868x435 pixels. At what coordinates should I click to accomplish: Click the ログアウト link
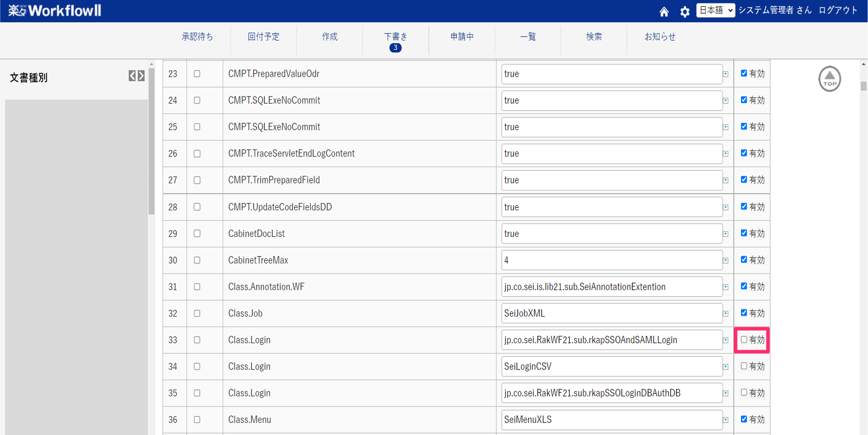pos(838,10)
